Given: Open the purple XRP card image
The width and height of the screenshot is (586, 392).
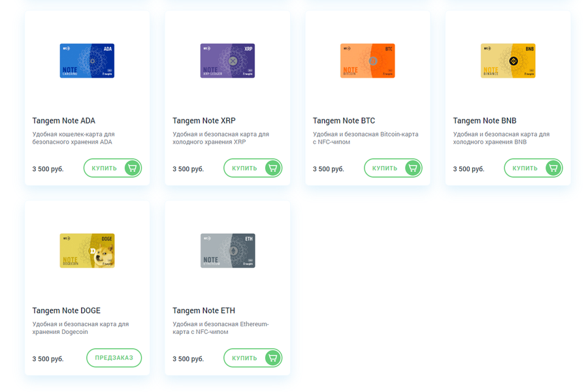Looking at the screenshot, I should pyautogui.click(x=227, y=61).
